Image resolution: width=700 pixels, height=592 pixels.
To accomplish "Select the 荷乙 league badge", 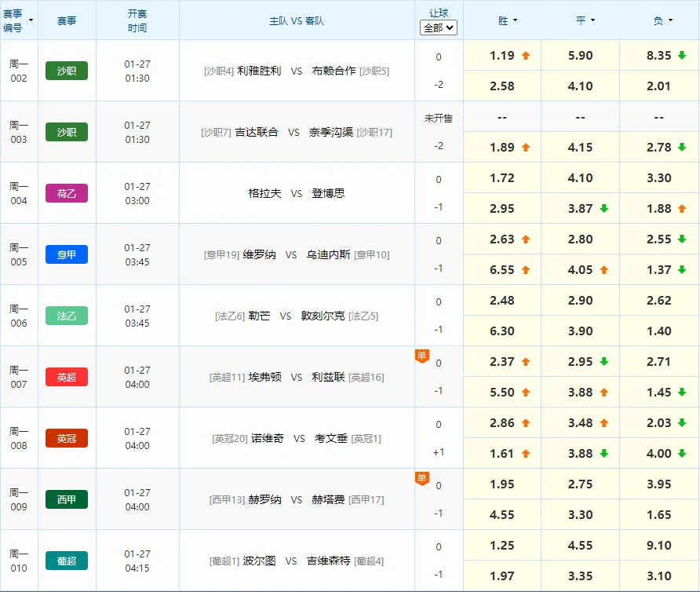I will (x=66, y=192).
